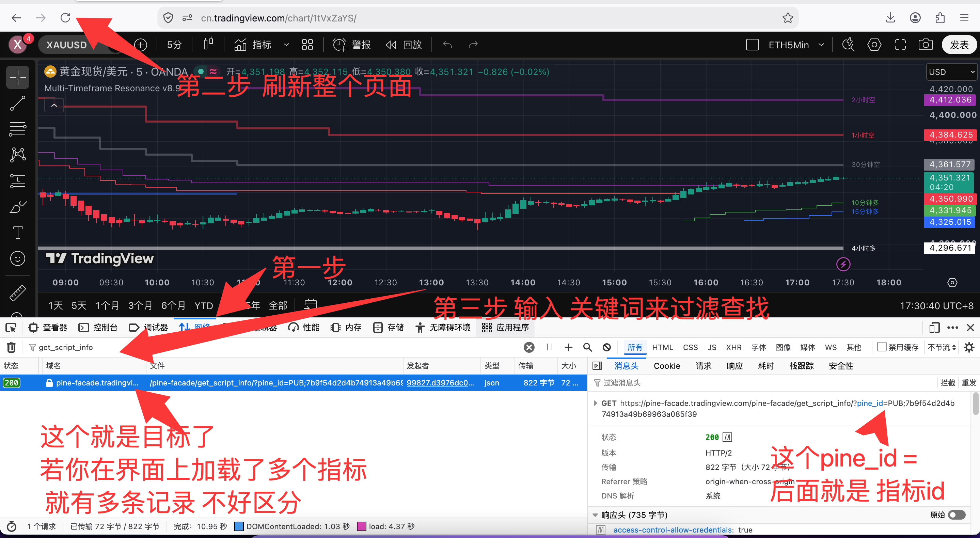Select the 1个月 date range

pos(107,305)
